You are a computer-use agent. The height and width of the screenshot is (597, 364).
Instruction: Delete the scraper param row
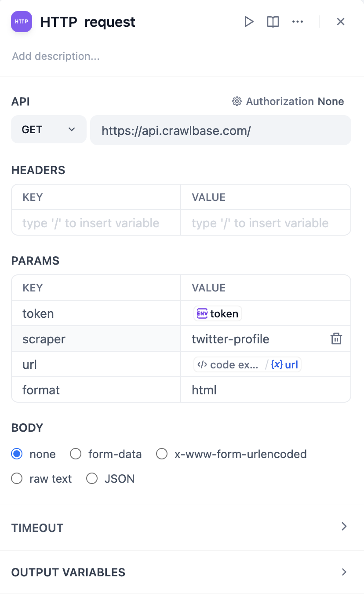pos(336,339)
